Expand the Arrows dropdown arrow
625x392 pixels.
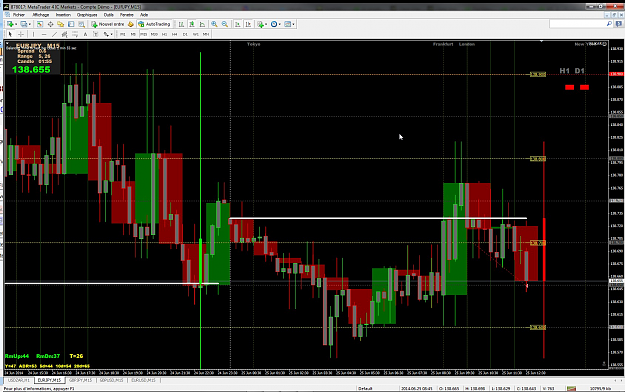(112, 34)
